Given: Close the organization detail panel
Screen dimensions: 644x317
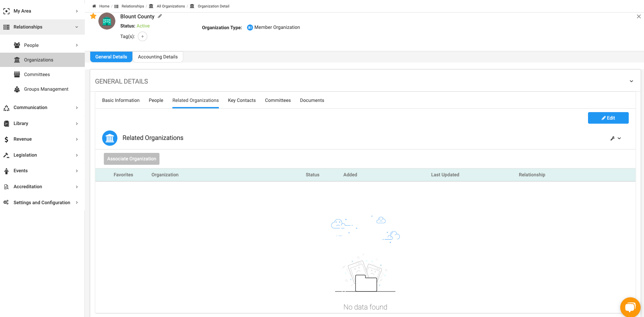Looking at the screenshot, I should pos(639,16).
